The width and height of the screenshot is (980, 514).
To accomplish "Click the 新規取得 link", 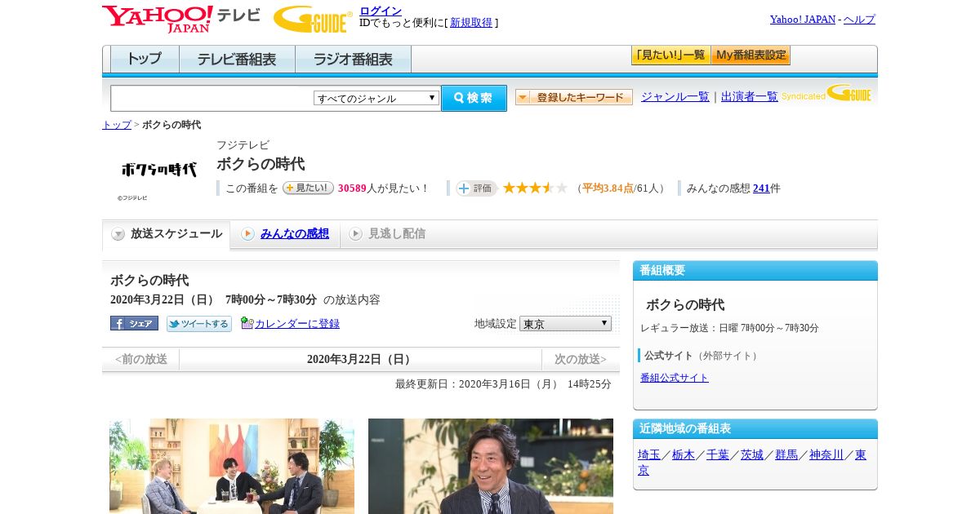I will 471,23.
